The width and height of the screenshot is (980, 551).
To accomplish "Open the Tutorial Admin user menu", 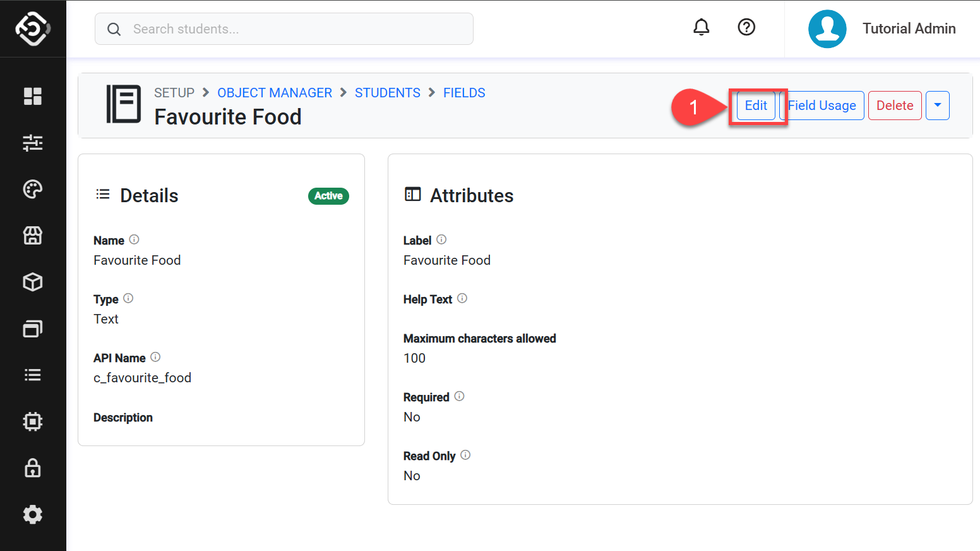I will 882,29.
